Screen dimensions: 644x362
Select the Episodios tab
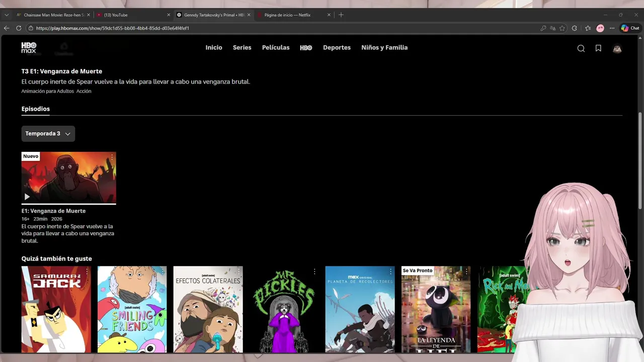(36, 109)
